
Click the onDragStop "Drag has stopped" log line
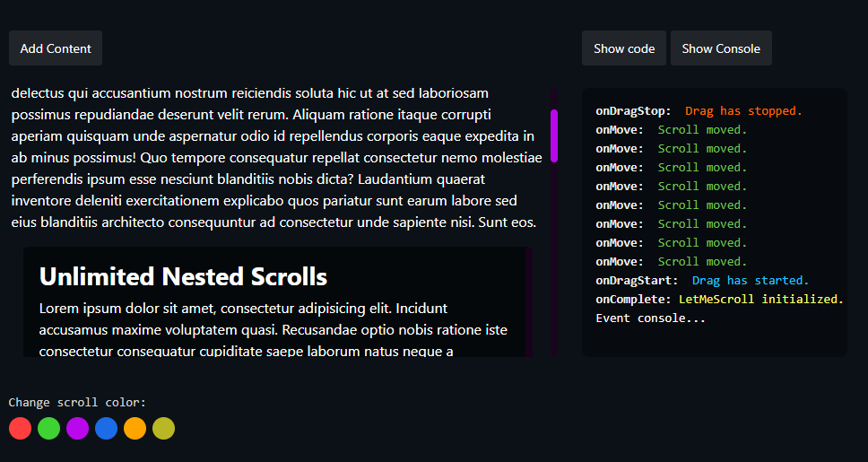tap(699, 111)
